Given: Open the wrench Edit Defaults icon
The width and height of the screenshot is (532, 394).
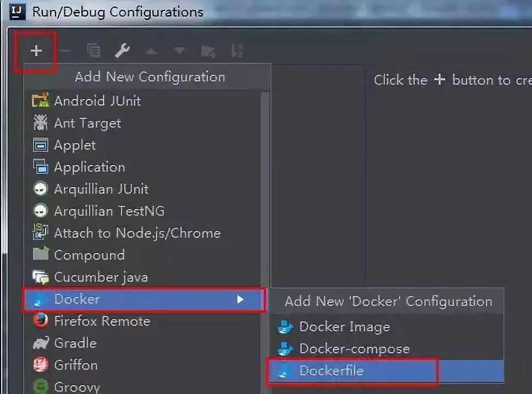Looking at the screenshot, I should point(122,51).
